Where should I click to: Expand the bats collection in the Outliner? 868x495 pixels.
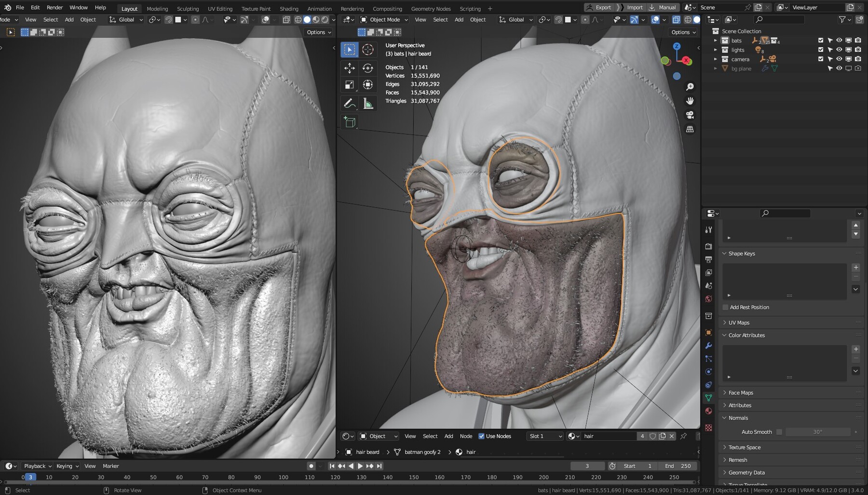(x=716, y=40)
